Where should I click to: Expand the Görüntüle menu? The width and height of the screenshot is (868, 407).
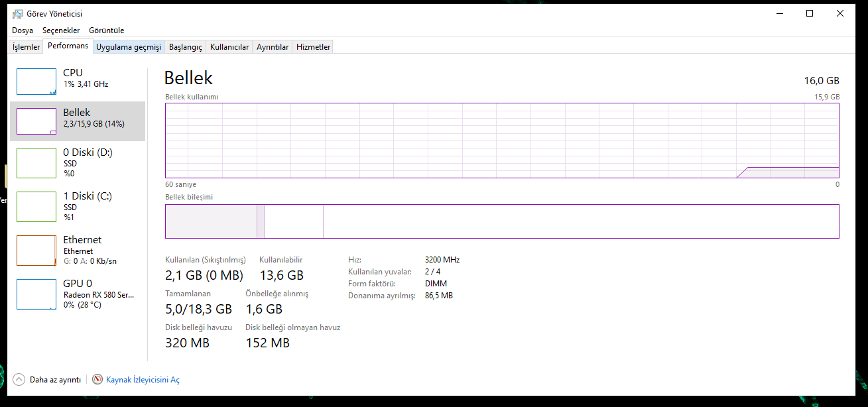coord(106,30)
